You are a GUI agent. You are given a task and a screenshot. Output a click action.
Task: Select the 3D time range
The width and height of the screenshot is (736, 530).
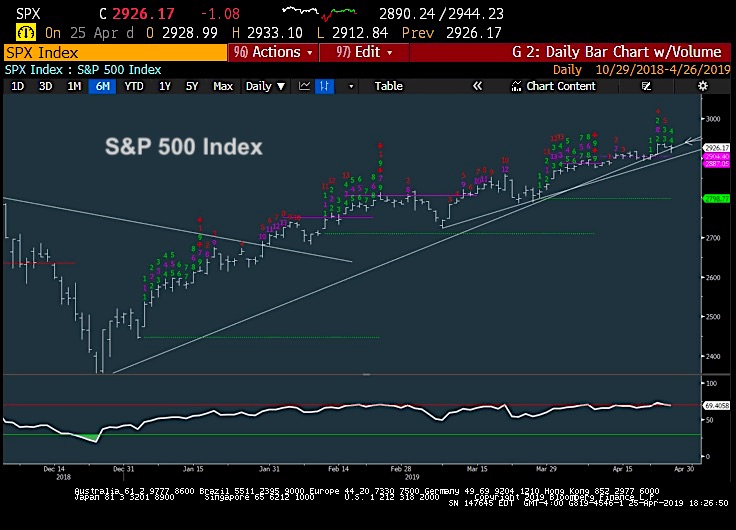pyautogui.click(x=45, y=86)
